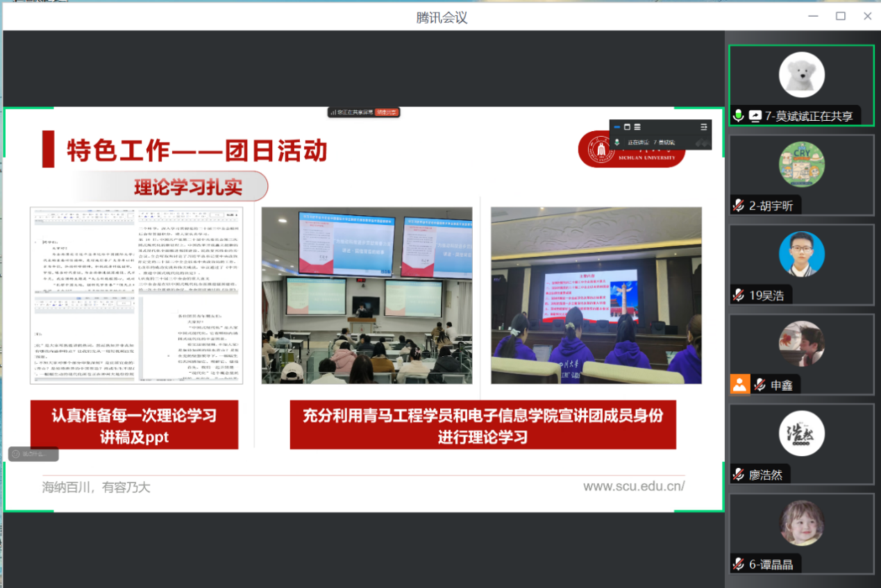This screenshot has height=588, width=881.
Task: Select the bear avatar of 7-莫斌斌
Action: 801,75
